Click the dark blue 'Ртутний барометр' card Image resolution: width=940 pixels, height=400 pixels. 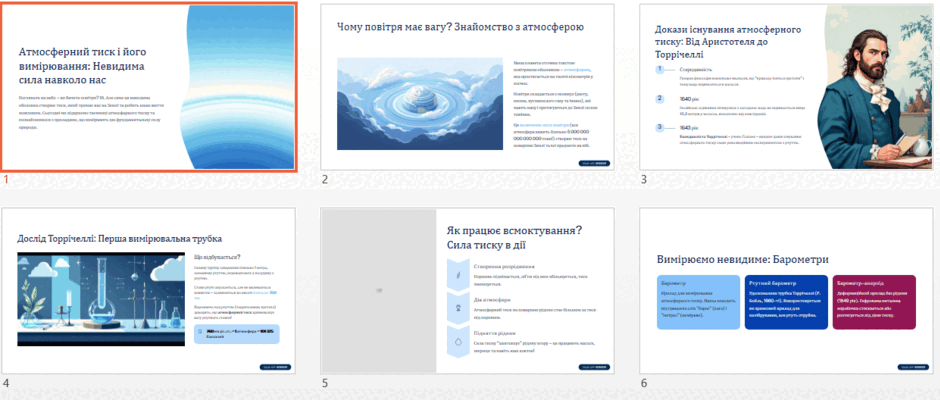tap(787, 302)
